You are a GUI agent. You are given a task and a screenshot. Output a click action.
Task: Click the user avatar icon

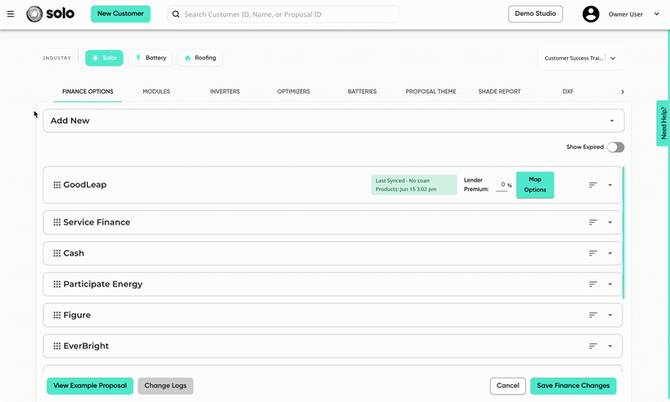591,14
